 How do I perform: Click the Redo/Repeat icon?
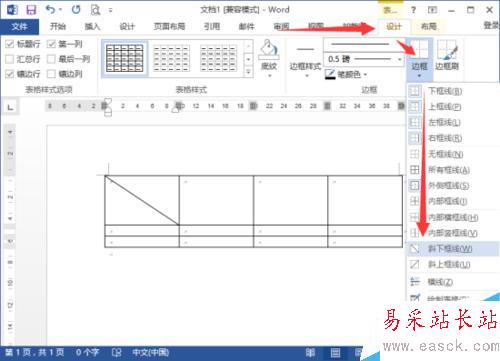[x=76, y=9]
